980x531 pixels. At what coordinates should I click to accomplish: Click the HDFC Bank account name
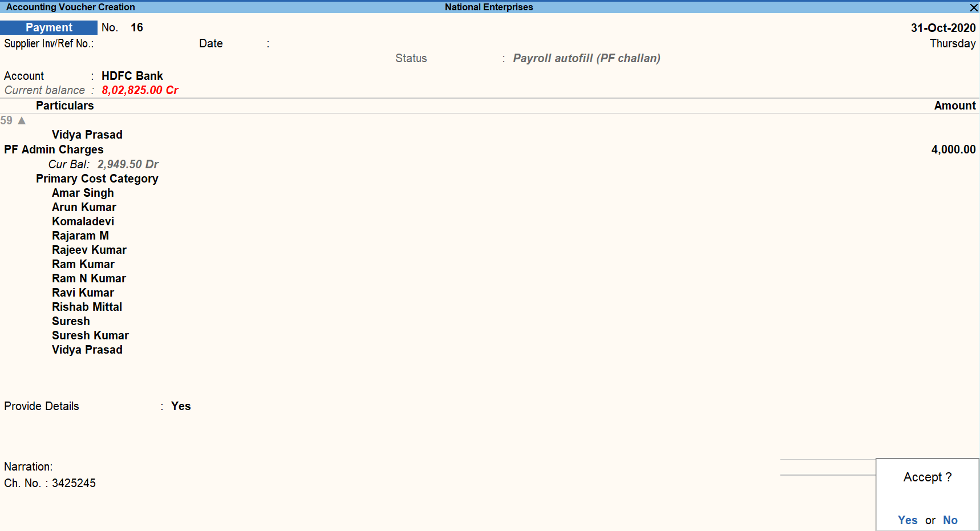pos(132,75)
